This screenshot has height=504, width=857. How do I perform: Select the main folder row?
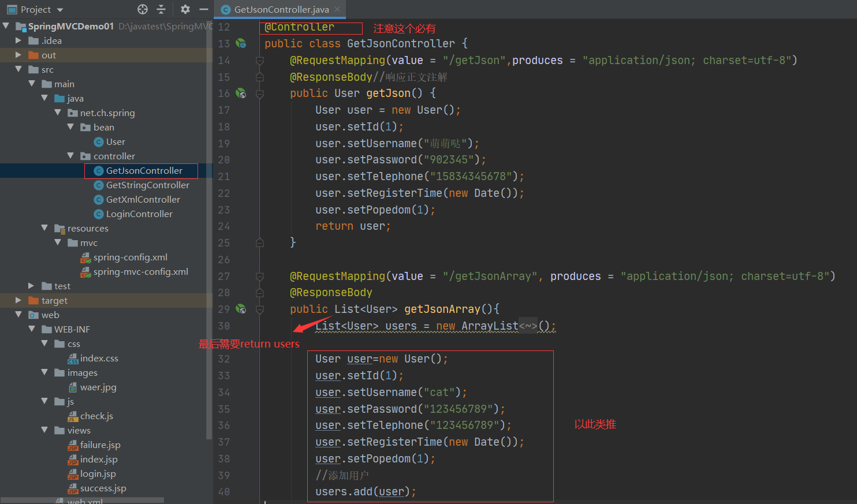click(106, 84)
